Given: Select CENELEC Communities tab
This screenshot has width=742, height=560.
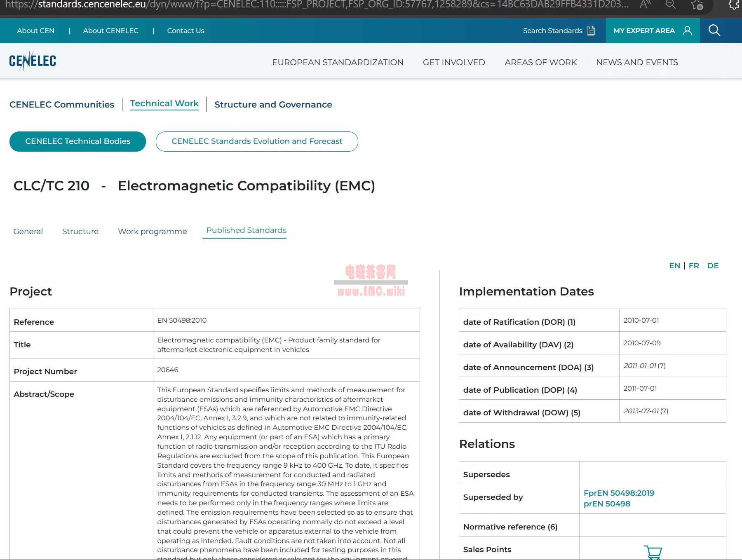Looking at the screenshot, I should pyautogui.click(x=62, y=105).
